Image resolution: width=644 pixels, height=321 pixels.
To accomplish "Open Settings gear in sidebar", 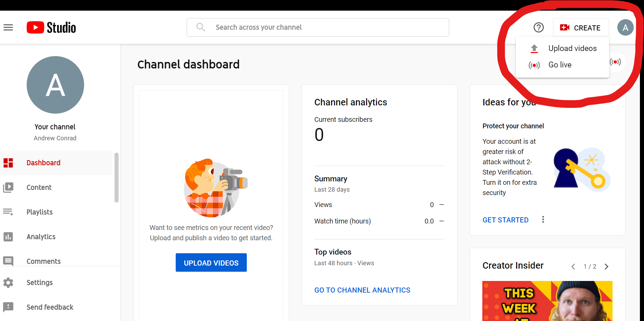I will coord(8,283).
